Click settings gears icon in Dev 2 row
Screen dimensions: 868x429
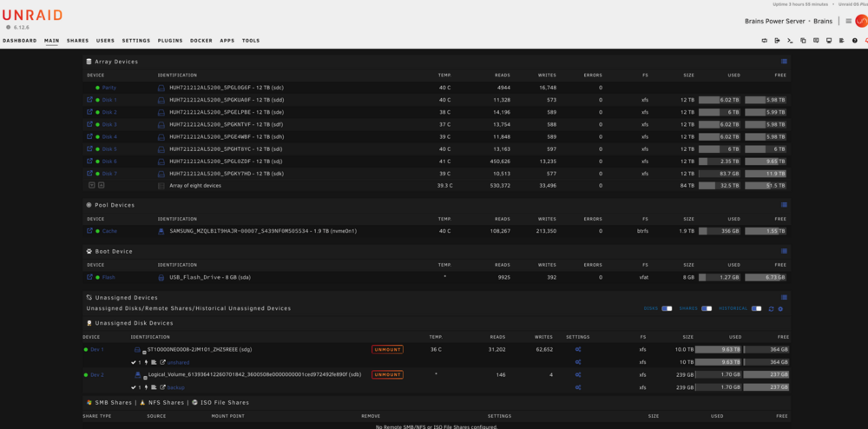point(578,375)
